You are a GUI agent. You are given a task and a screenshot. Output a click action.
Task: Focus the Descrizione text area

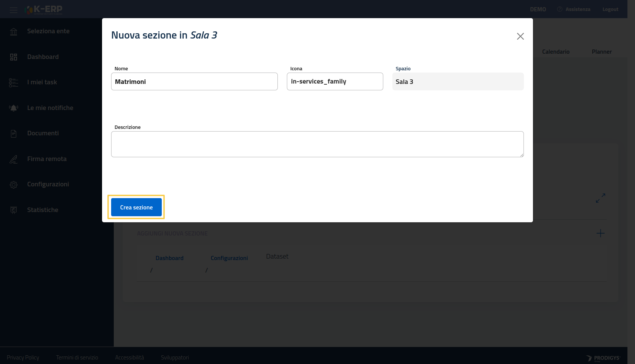[x=317, y=144]
